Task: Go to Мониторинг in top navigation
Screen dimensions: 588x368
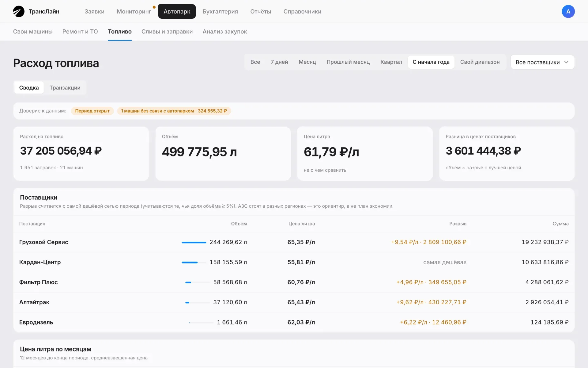Action: click(x=134, y=12)
